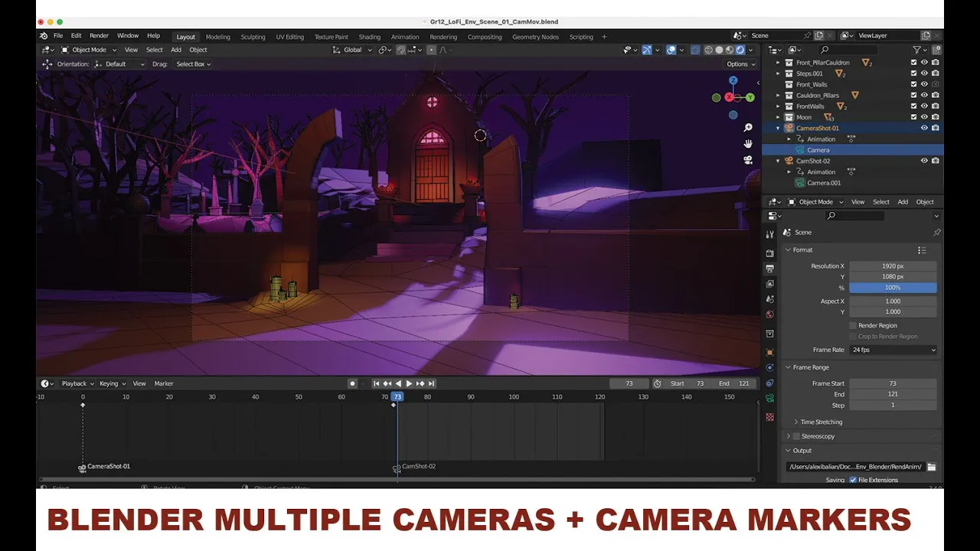Switch to the Modeling workspace tab
Viewport: 980px width, 551px height.
(217, 37)
